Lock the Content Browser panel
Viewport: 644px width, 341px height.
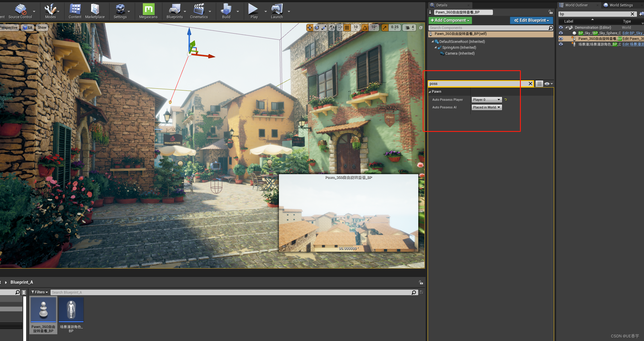[421, 282]
